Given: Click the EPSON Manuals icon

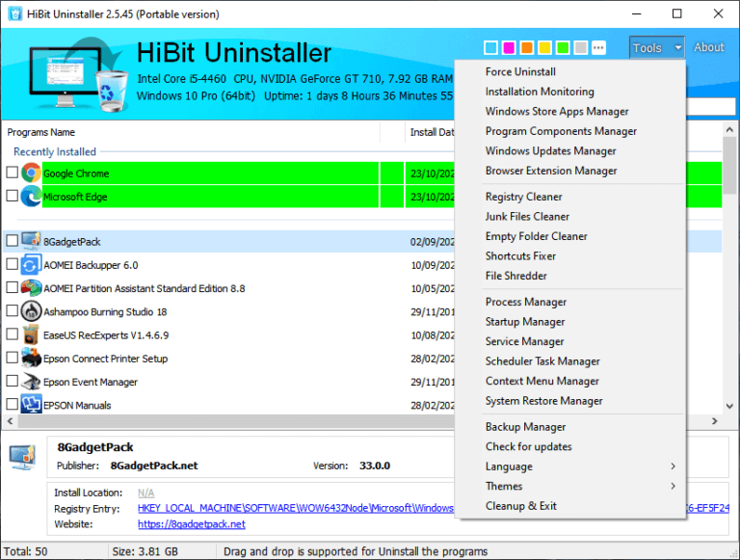Looking at the screenshot, I should click(x=31, y=404).
